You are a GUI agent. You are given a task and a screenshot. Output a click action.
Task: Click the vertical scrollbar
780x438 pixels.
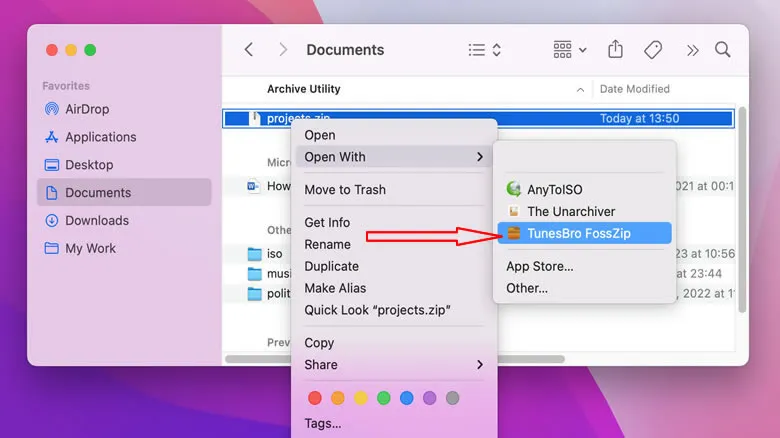point(742,209)
